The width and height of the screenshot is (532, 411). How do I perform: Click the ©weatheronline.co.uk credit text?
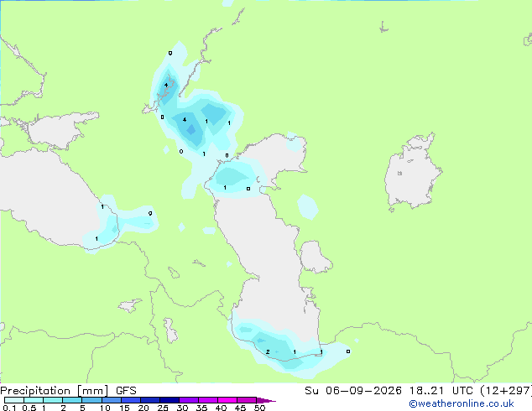(x=462, y=403)
